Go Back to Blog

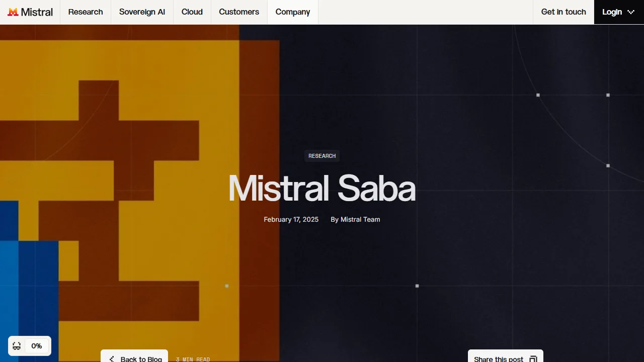coord(134,357)
